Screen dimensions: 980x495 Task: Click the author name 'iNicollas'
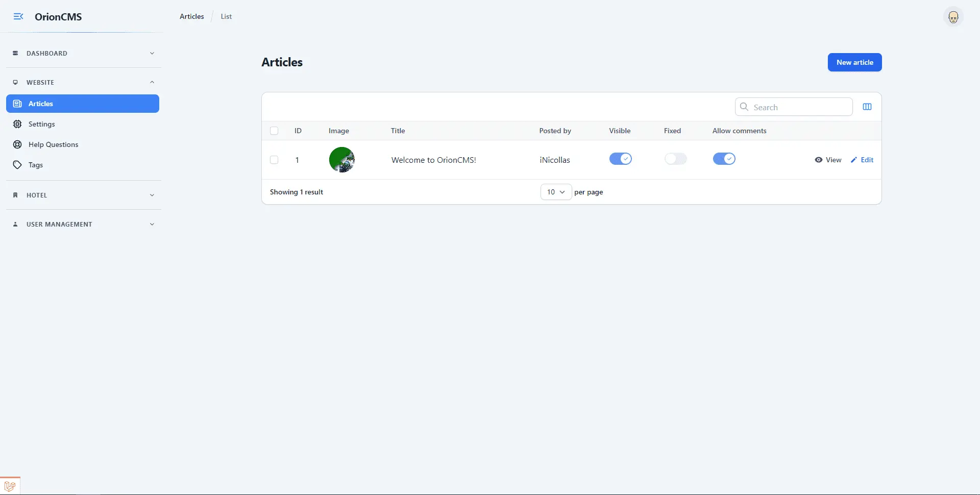[555, 160]
